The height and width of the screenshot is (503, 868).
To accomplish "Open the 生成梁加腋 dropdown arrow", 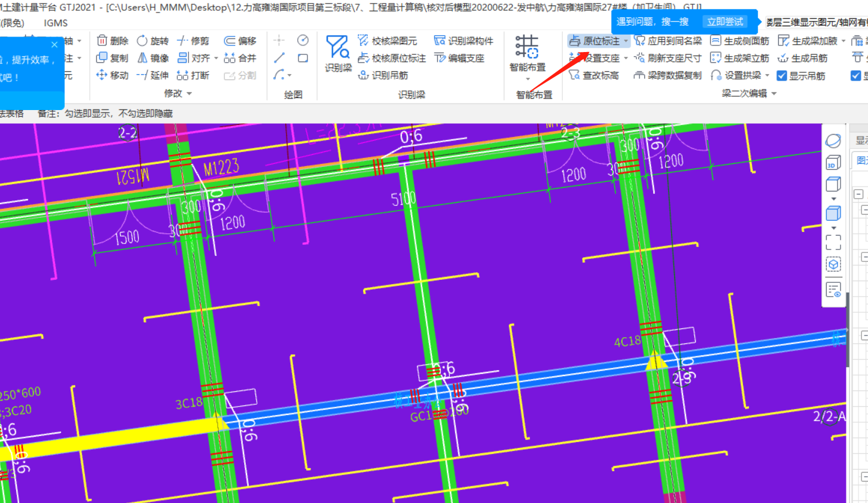I will pyautogui.click(x=843, y=41).
